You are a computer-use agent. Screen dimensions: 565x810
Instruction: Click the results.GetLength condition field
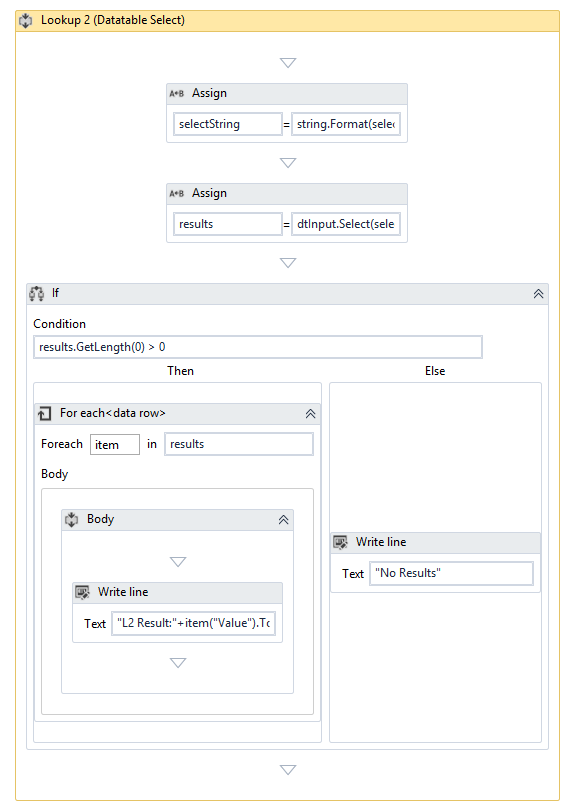point(258,347)
